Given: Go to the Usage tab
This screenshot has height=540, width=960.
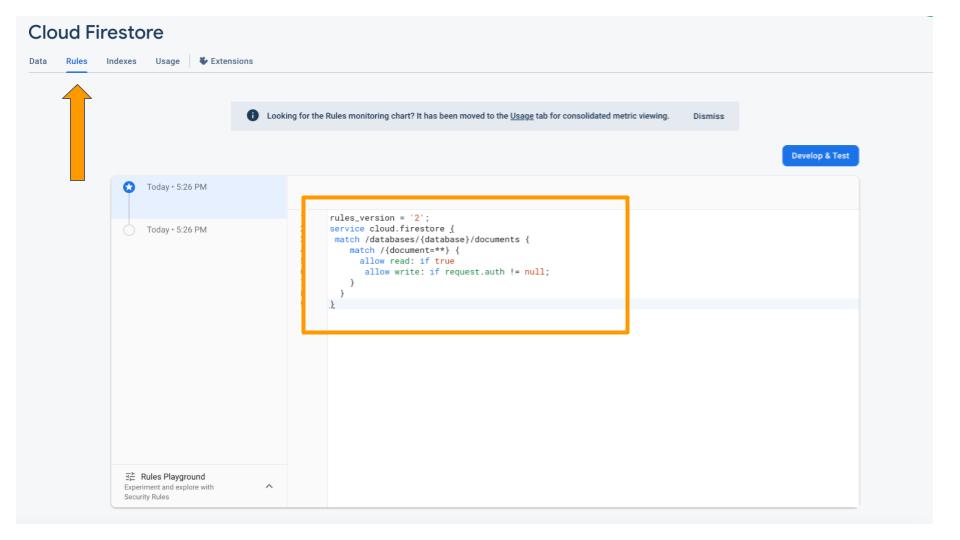Looking at the screenshot, I should click(167, 61).
